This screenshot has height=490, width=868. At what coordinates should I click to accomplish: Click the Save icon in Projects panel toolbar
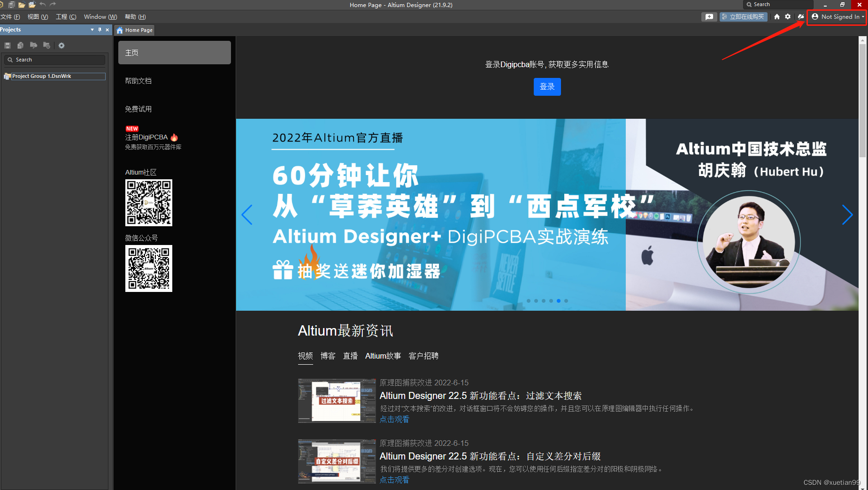8,46
